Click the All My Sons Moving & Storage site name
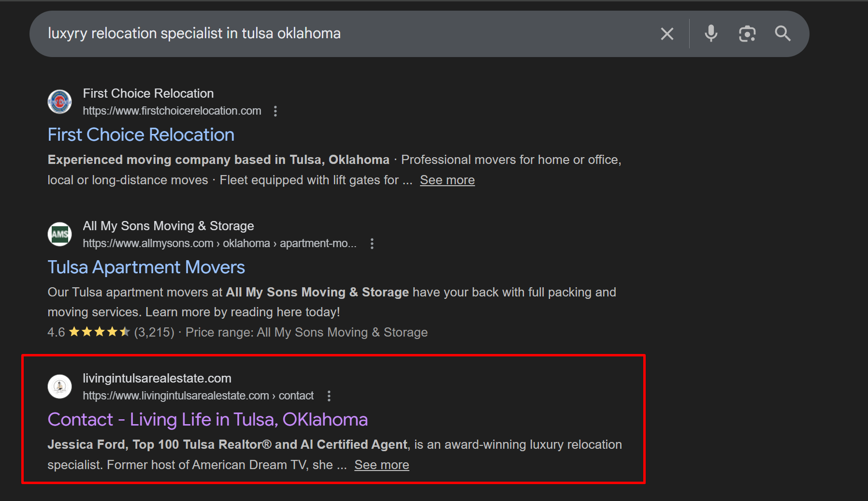The width and height of the screenshot is (868, 501). 168,226
